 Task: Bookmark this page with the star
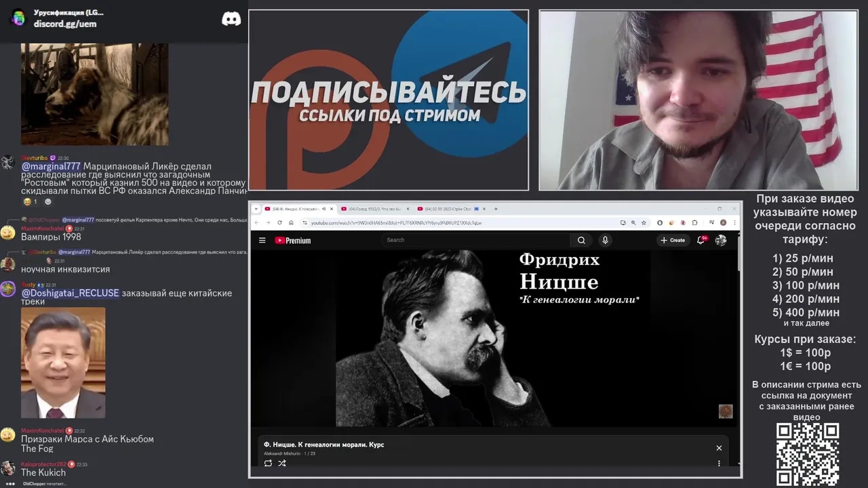644,222
